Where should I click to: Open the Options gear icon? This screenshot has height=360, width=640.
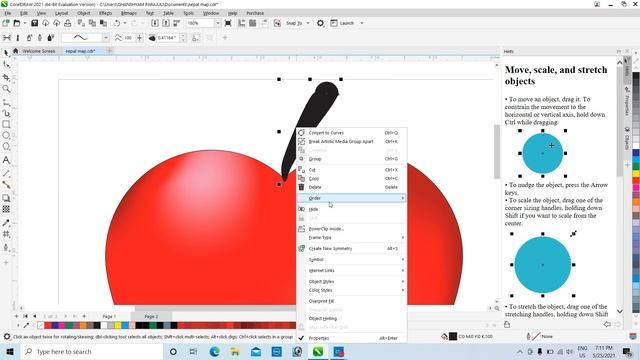(320, 23)
